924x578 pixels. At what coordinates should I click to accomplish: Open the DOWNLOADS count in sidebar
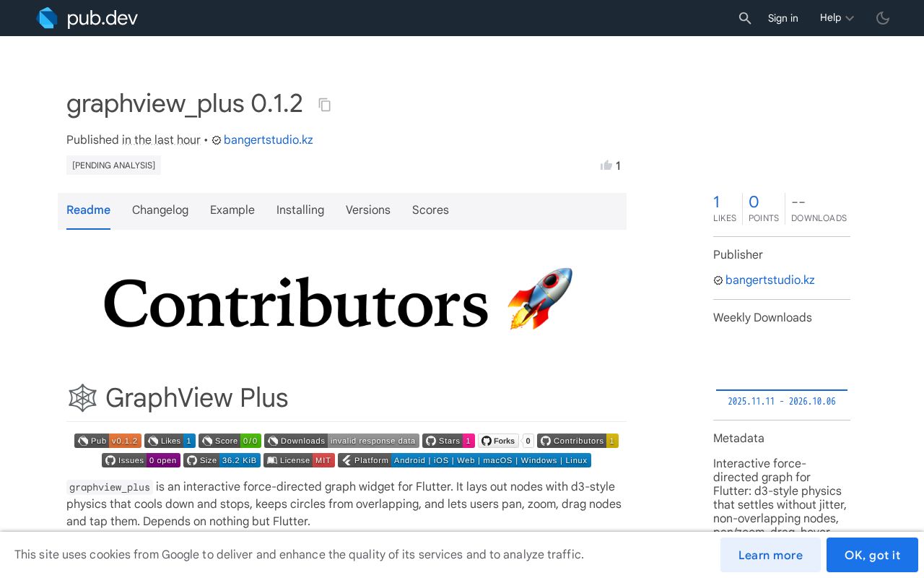coord(819,208)
